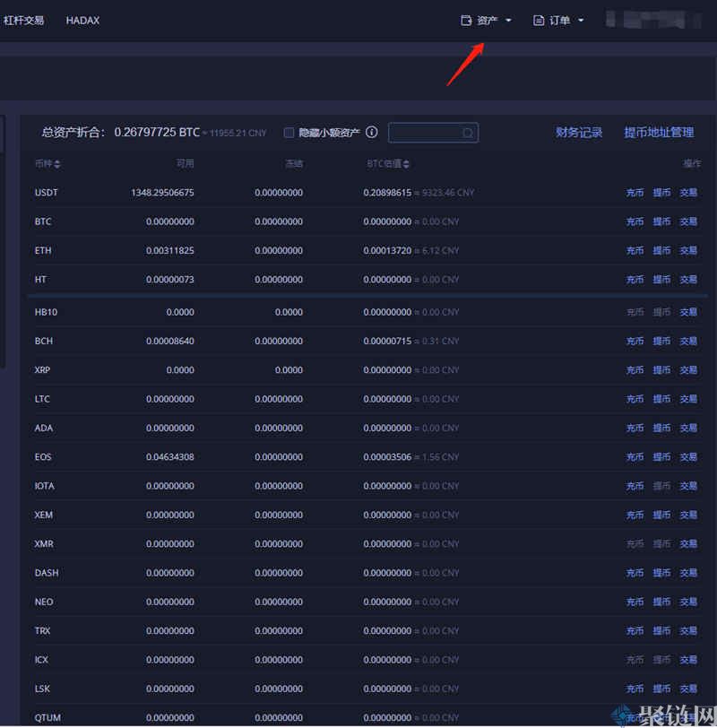Click the info icon beside 隐藏小额资产
717x728 pixels.
(x=372, y=133)
